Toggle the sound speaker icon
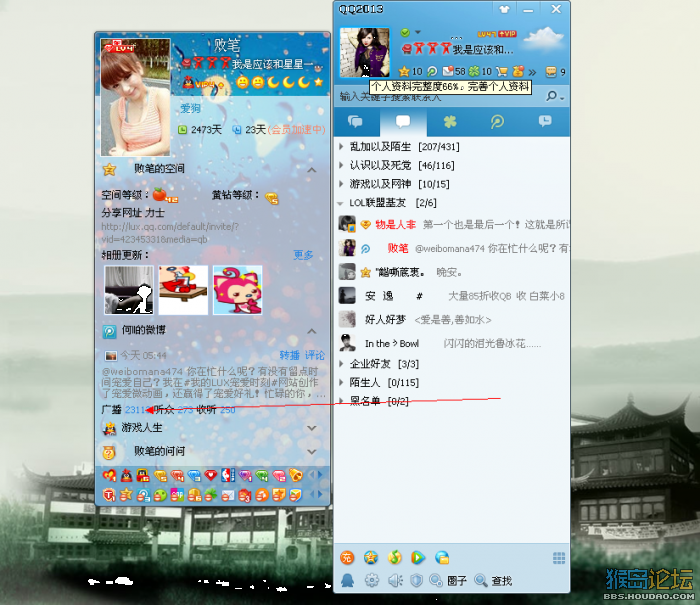 coord(395,580)
